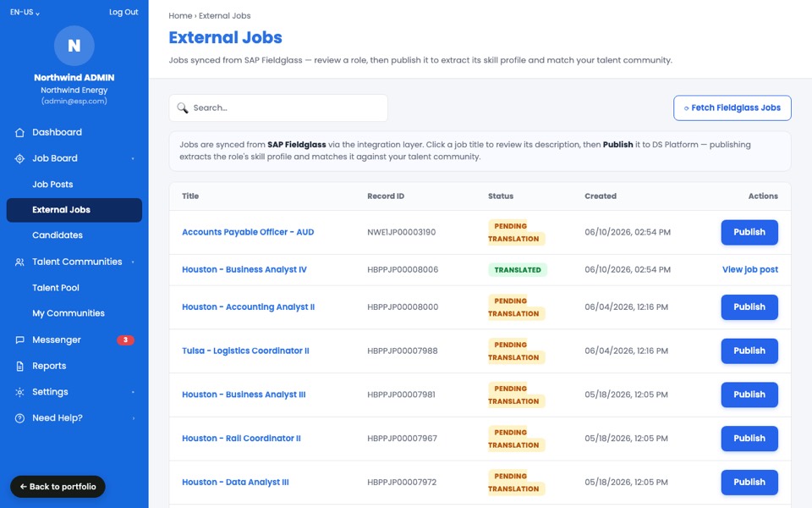Open Houston - Accounting Analyst II title
The width and height of the screenshot is (812, 508).
click(x=248, y=306)
